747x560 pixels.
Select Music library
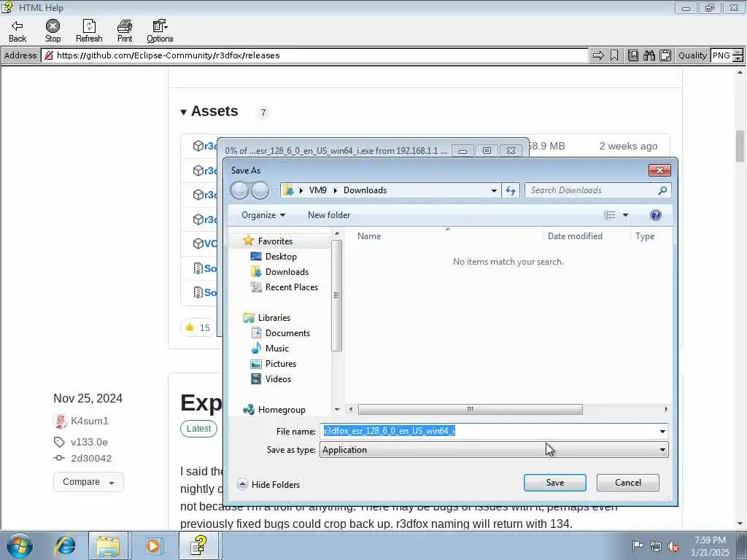(x=276, y=349)
